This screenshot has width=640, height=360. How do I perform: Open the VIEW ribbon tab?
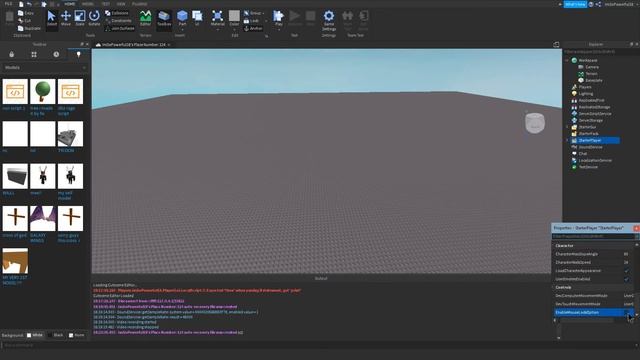tap(121, 4)
